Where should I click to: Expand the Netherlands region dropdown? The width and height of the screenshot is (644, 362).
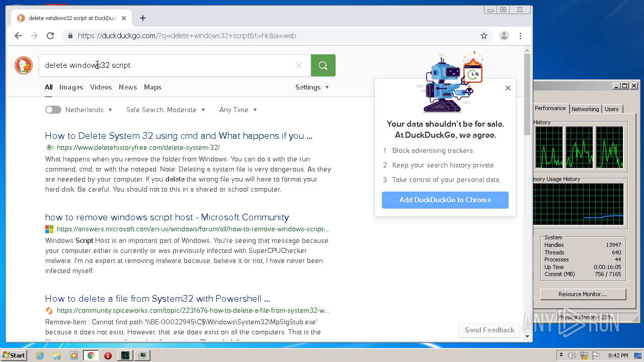89,110
